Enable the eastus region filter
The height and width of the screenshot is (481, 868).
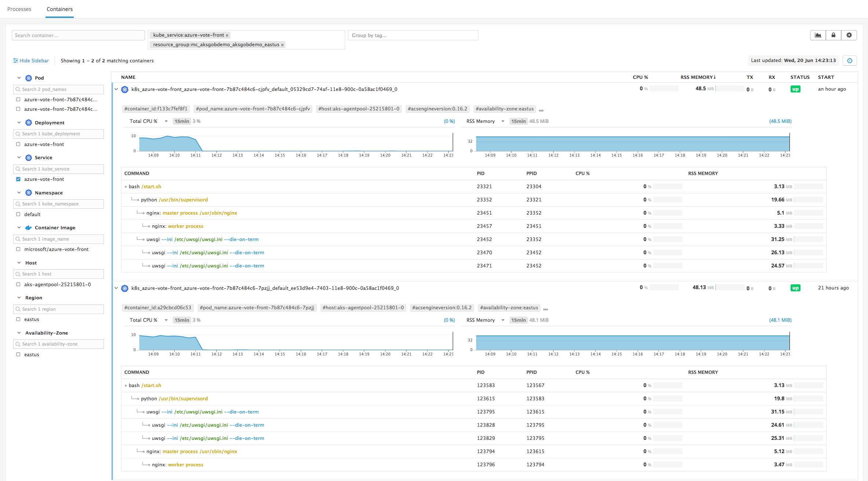(18, 319)
